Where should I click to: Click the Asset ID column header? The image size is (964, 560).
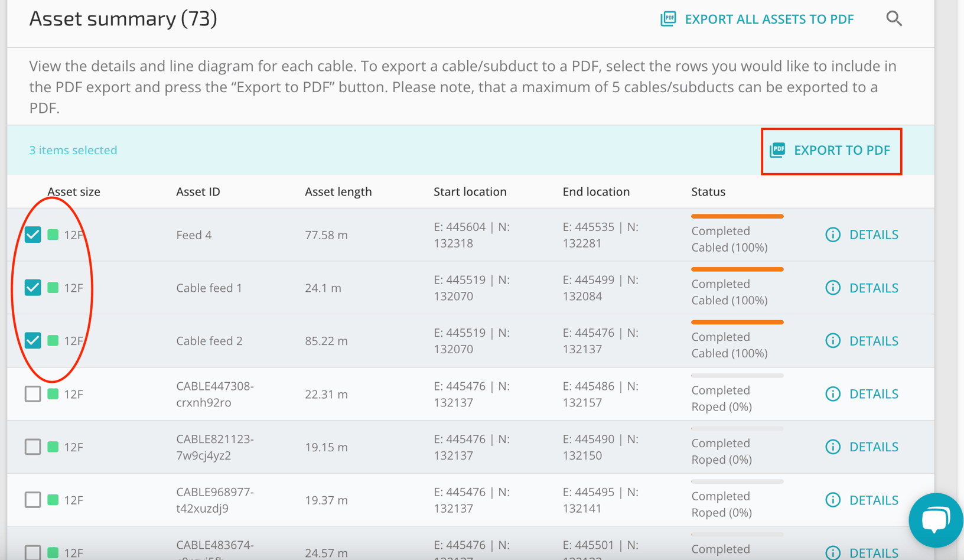(198, 191)
